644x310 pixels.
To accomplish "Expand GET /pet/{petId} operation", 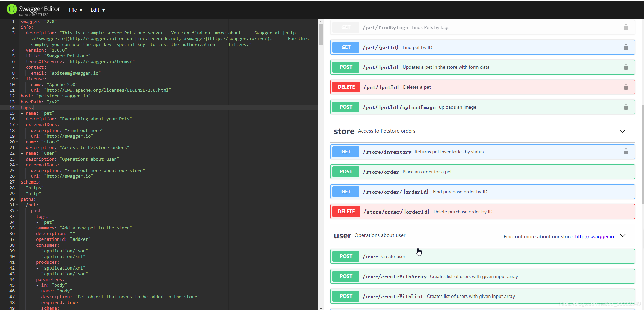I will (482, 47).
